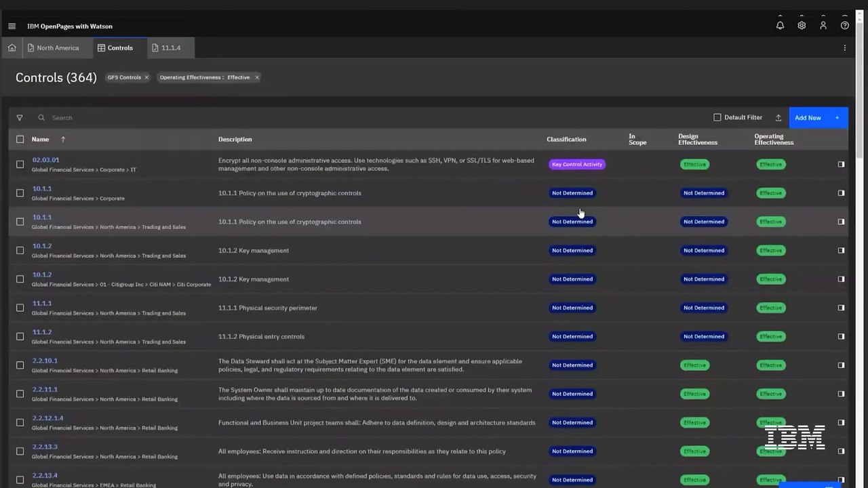Open the tab bar overflow menu
868x488 pixels.
pos(844,48)
